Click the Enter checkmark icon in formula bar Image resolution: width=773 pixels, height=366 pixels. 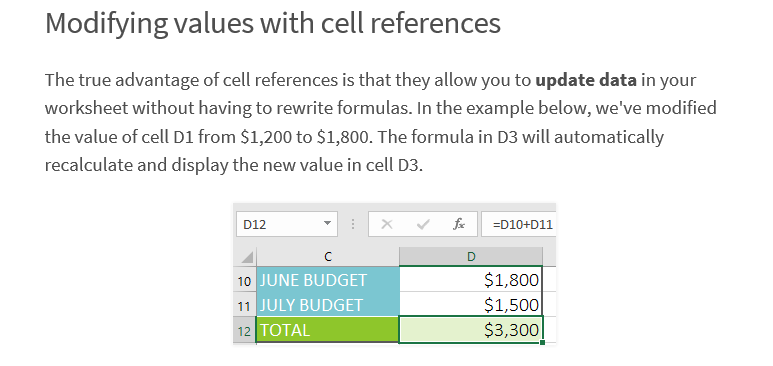tap(422, 224)
